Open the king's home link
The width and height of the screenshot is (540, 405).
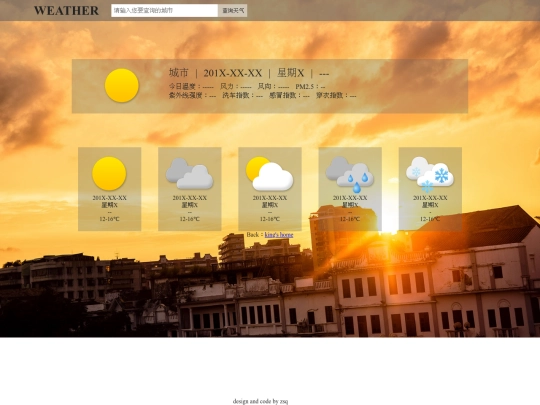pyautogui.click(x=279, y=235)
